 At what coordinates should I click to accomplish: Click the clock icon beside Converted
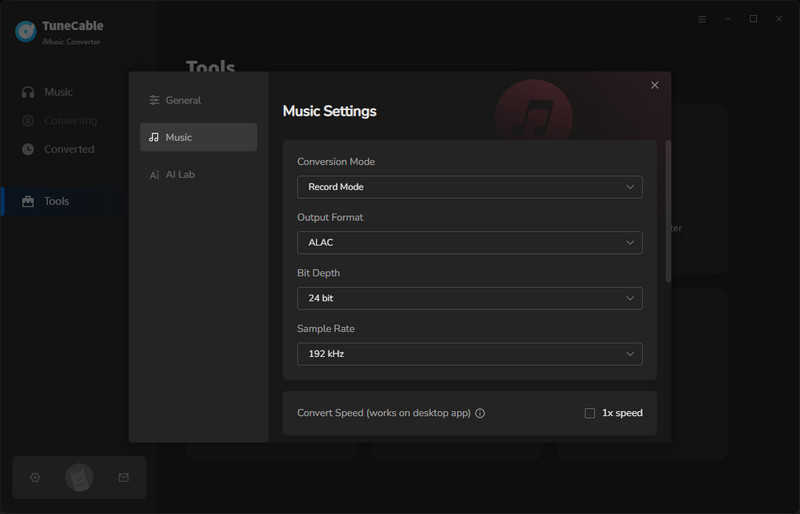(28, 149)
